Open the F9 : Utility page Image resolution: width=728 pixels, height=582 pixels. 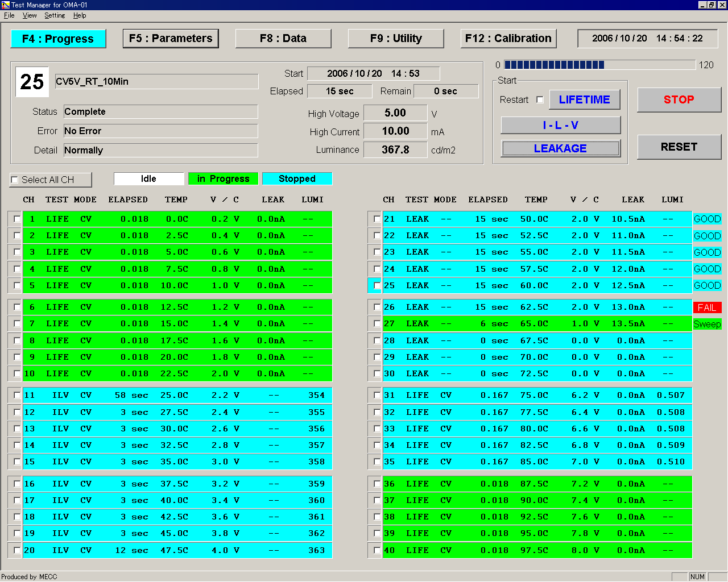(396, 38)
